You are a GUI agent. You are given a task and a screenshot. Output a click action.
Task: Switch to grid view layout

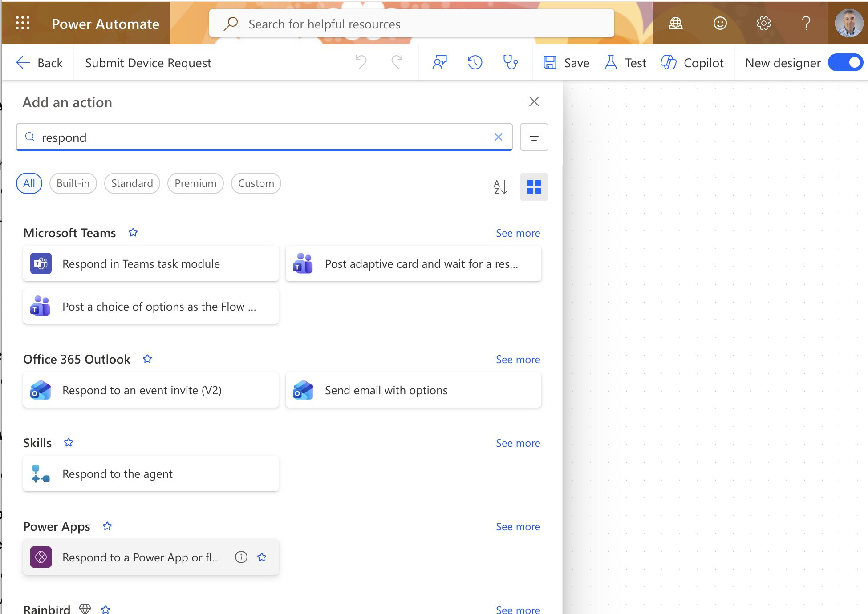tap(534, 187)
